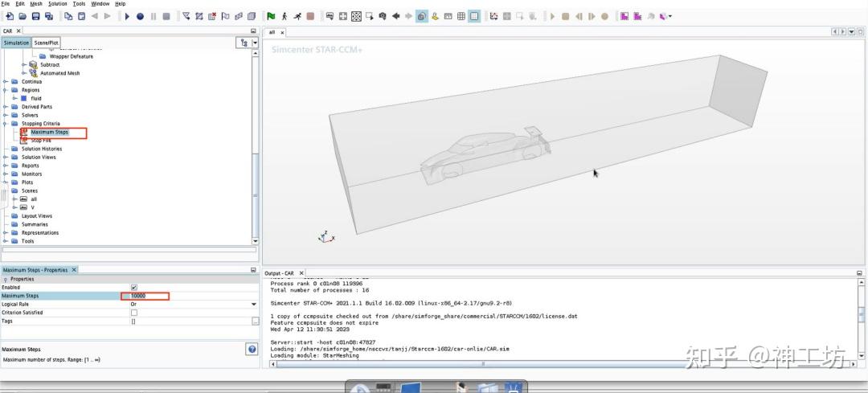Switch to the Simulation tab

tap(16, 43)
